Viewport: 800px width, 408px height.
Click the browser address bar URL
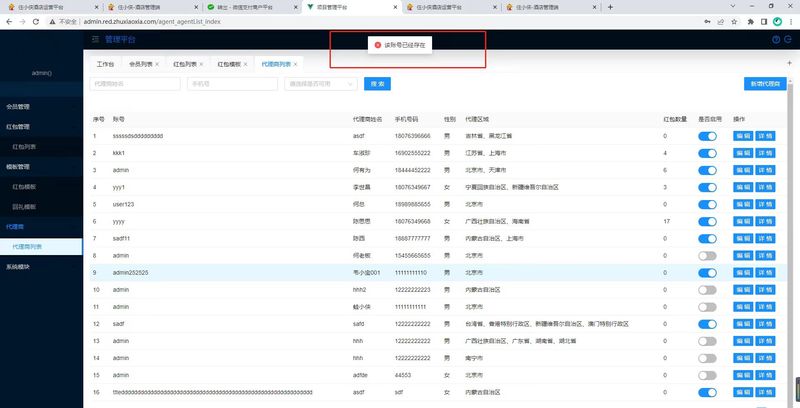[152, 22]
